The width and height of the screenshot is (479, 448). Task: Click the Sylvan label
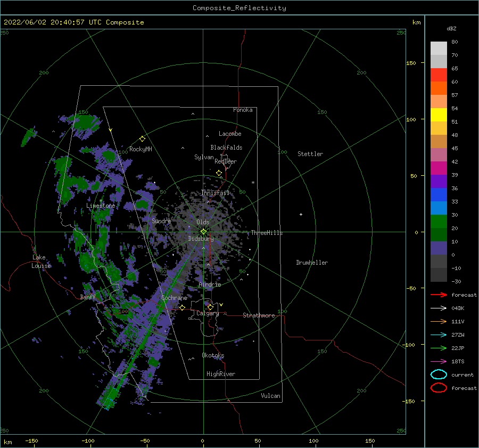[x=204, y=157]
